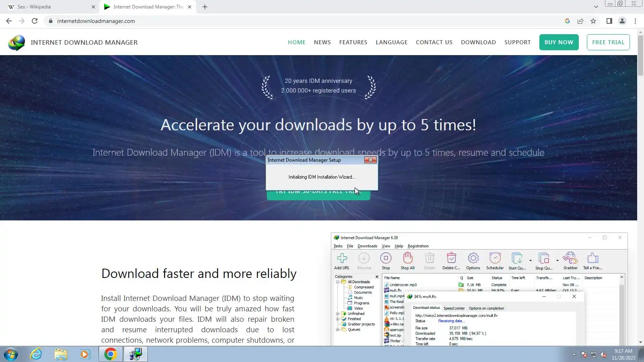Screen dimensions: 644x362
Task: Click the IDM application screenshot image
Action: click(479, 289)
